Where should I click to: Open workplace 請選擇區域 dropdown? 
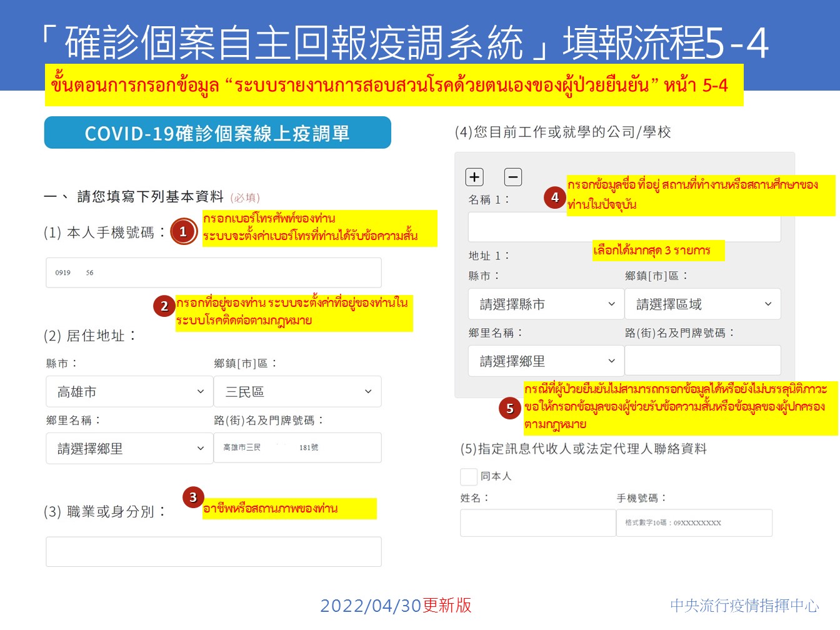tap(702, 304)
